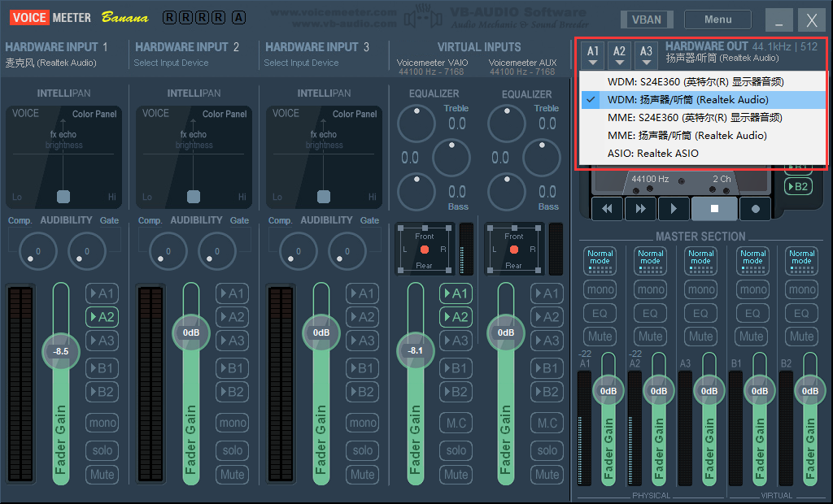Click the Gate knob on Hardware Input 3
The image size is (833, 504).
pyautogui.click(x=347, y=251)
